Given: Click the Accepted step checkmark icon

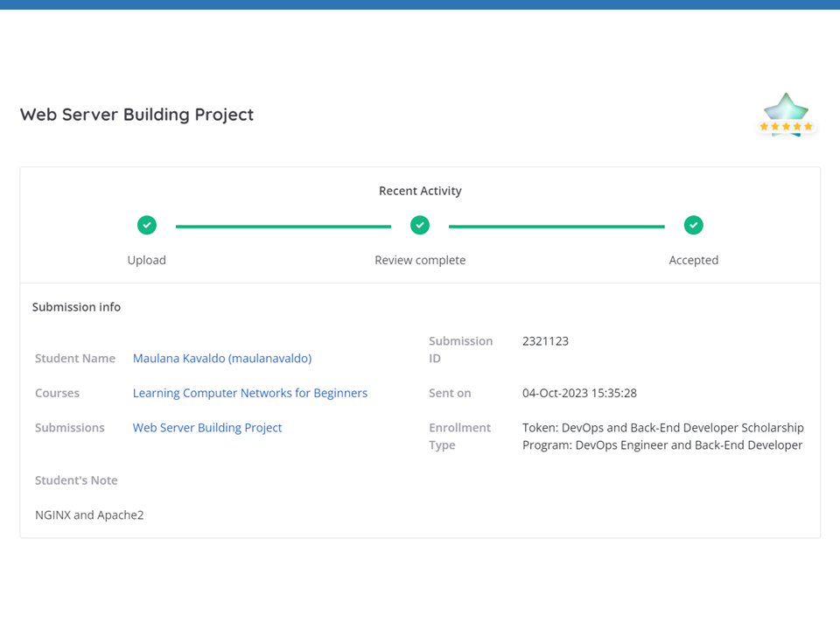Looking at the screenshot, I should [693, 226].
